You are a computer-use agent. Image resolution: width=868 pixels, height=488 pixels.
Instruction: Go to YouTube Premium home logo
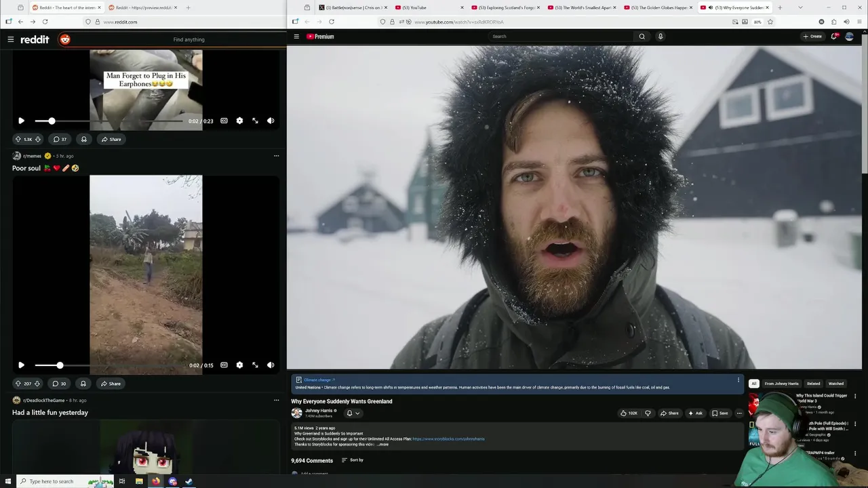coord(320,37)
